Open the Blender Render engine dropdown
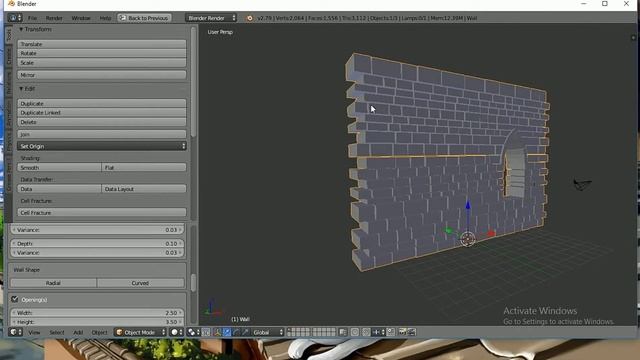The width and height of the screenshot is (640, 360). pyautogui.click(x=211, y=18)
